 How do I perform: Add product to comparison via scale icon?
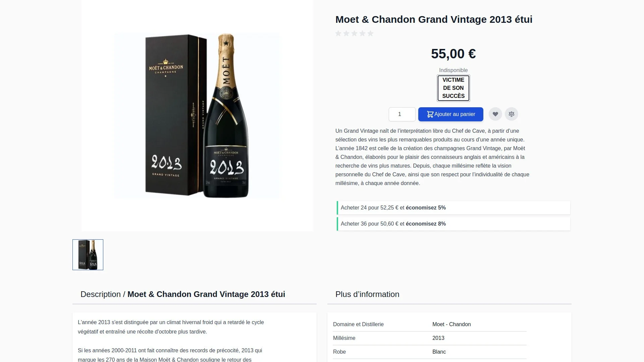(511, 114)
